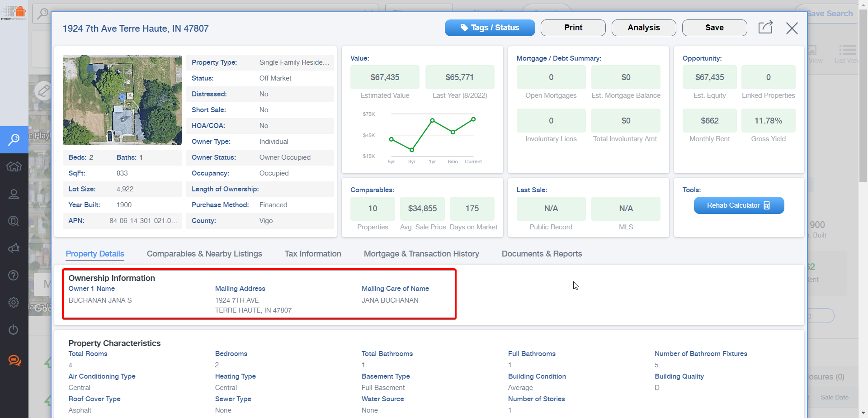Open the Tags / Status button

(490, 28)
